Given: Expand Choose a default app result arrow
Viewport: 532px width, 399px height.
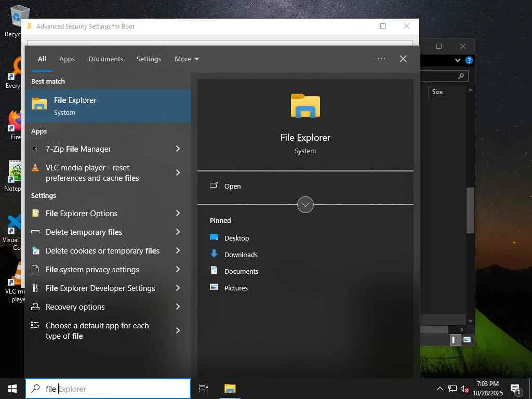Looking at the screenshot, I should [178, 330].
